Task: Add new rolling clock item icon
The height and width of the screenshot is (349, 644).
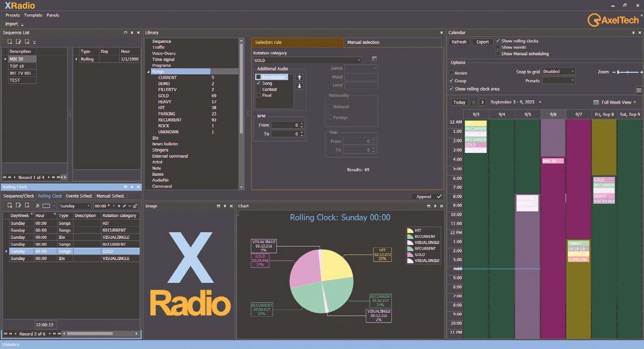Action: pos(10,205)
